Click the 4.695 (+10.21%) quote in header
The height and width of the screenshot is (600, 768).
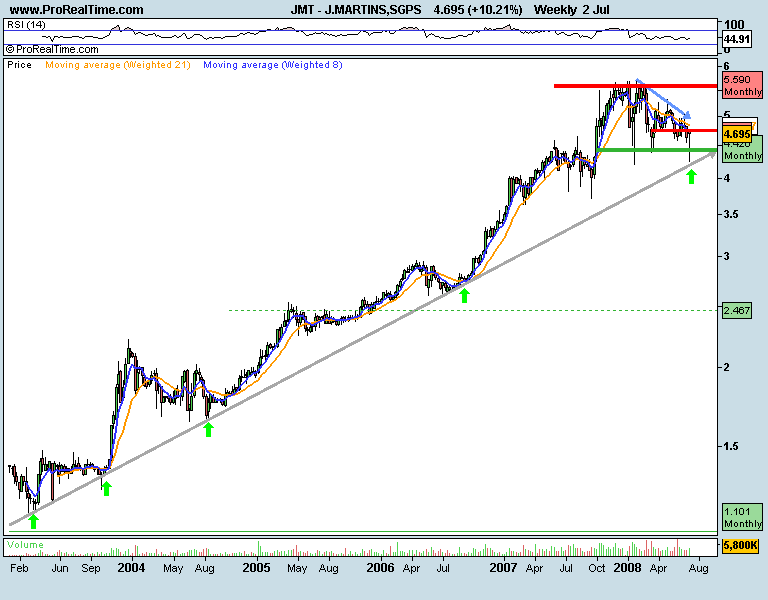point(478,10)
